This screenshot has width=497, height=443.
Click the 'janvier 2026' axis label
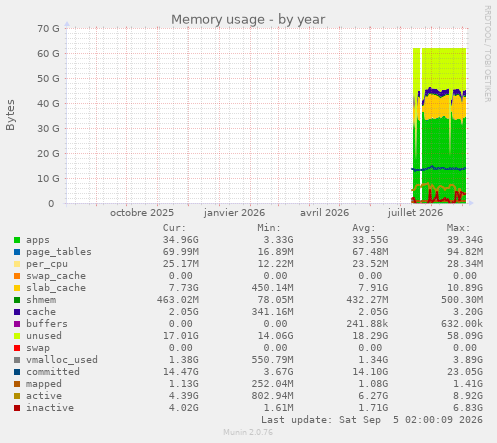pyautogui.click(x=234, y=213)
